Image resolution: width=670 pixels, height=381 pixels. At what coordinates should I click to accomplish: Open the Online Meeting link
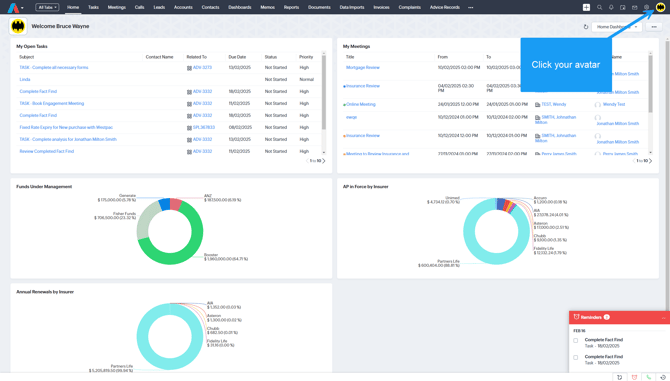coord(361,104)
